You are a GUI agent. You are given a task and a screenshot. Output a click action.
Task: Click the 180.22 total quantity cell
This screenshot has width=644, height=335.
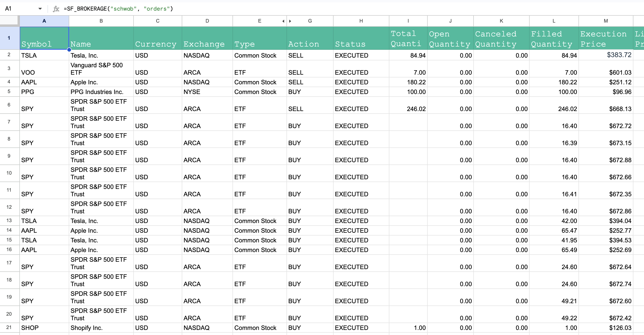pos(408,82)
